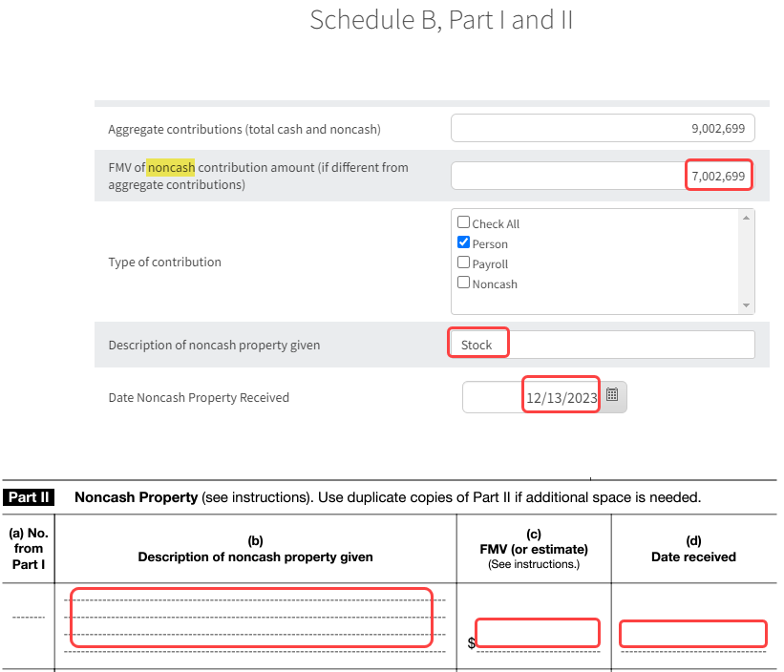Click the scroll down arrow in contribution type list
This screenshot has width=784, height=672.
[747, 305]
